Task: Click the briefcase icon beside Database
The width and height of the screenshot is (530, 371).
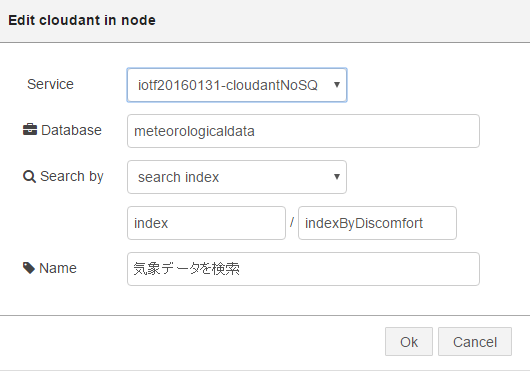Action: (x=30, y=130)
